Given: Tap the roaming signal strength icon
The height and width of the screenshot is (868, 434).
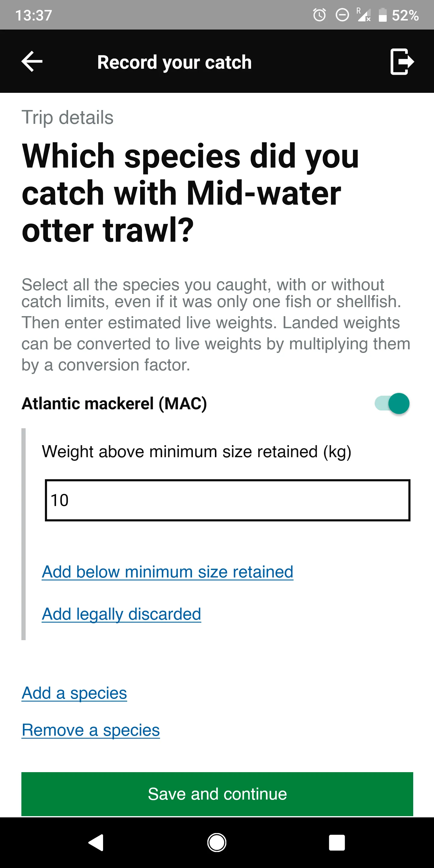Looking at the screenshot, I should pyautogui.click(x=363, y=15).
